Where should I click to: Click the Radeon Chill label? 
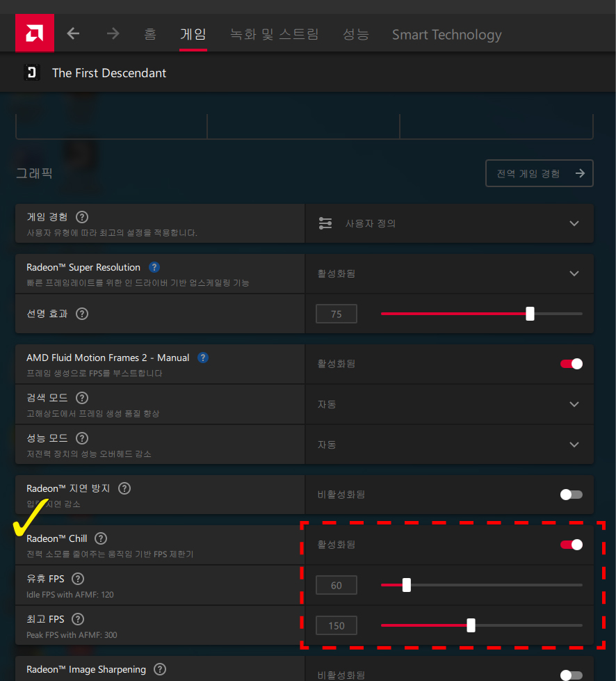[x=57, y=538]
